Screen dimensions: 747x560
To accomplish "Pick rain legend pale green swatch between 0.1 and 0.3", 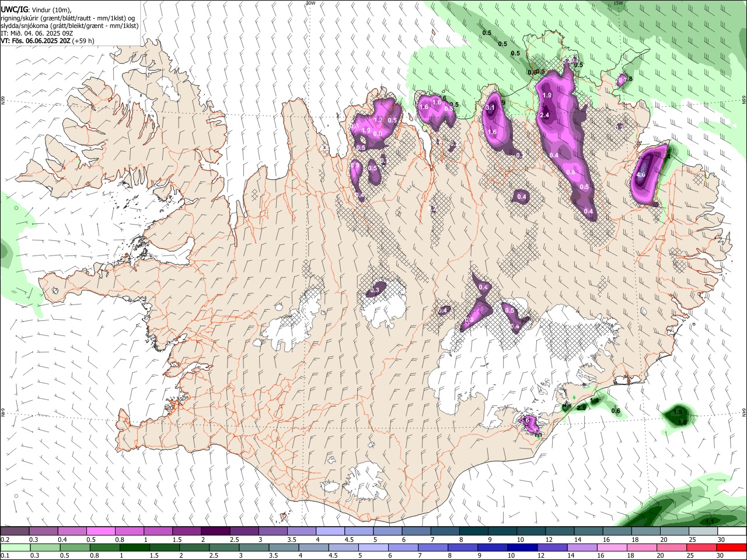I will pos(15,548).
